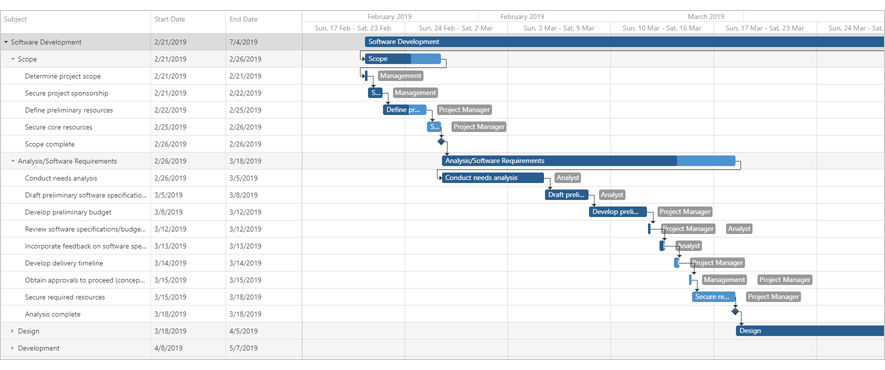The height and width of the screenshot is (370, 885).
Task: Select the Secure project sponsorship task bar
Action: [375, 92]
